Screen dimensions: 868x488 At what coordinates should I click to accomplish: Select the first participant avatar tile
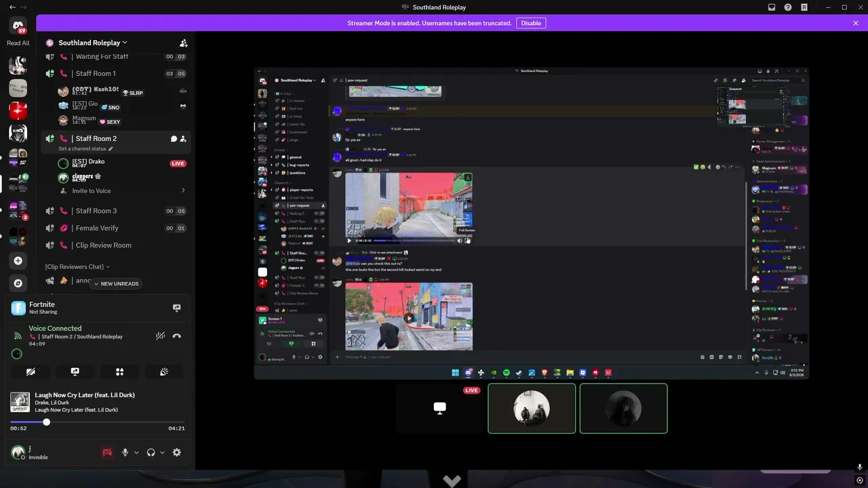point(532,408)
